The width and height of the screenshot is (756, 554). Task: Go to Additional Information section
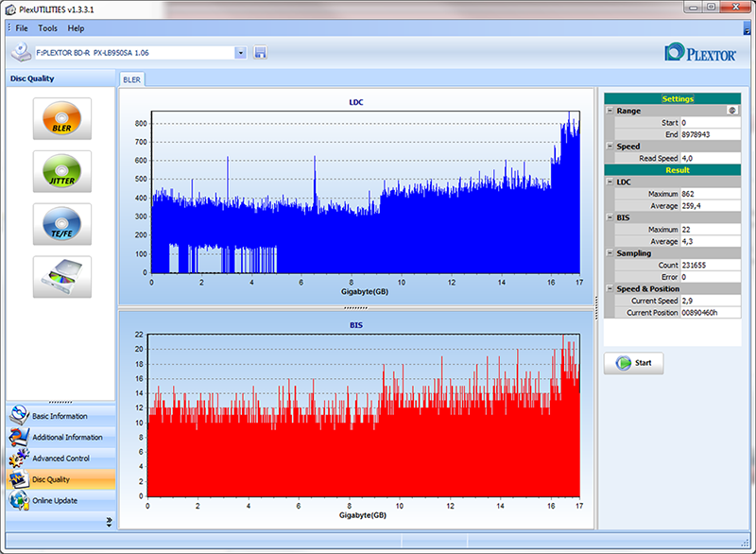pyautogui.click(x=67, y=437)
